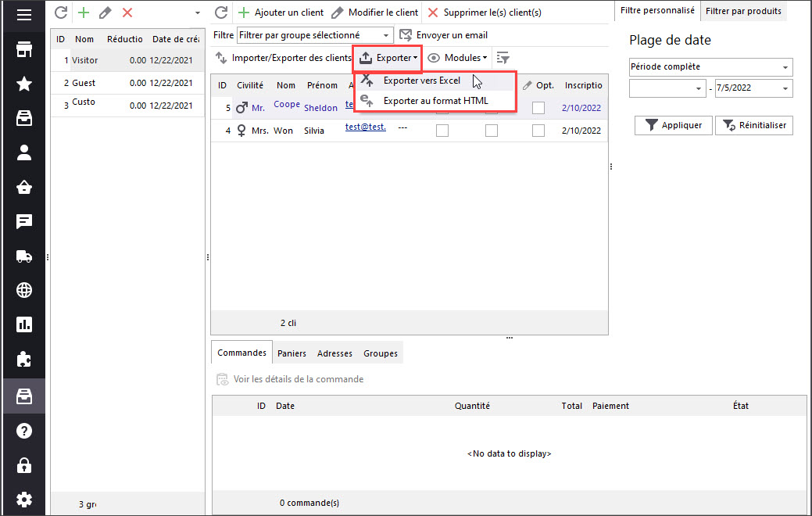Click the pencil icon in Opt. column header
Screen dimensions: 812x516
point(528,85)
